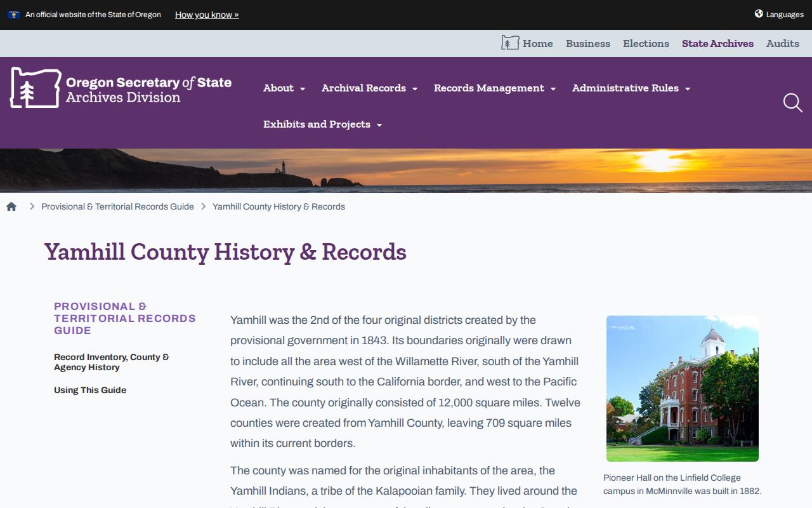
Task: Click the Languages label
Action: pos(785,15)
